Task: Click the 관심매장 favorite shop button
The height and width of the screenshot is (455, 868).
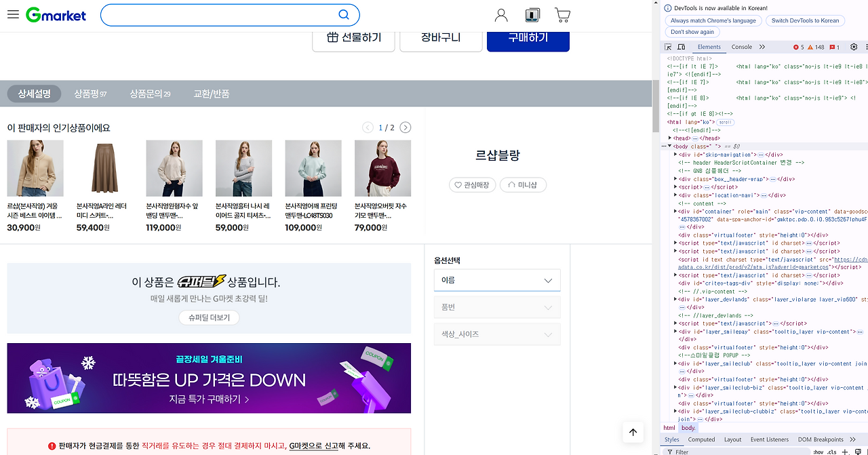Action: click(472, 184)
